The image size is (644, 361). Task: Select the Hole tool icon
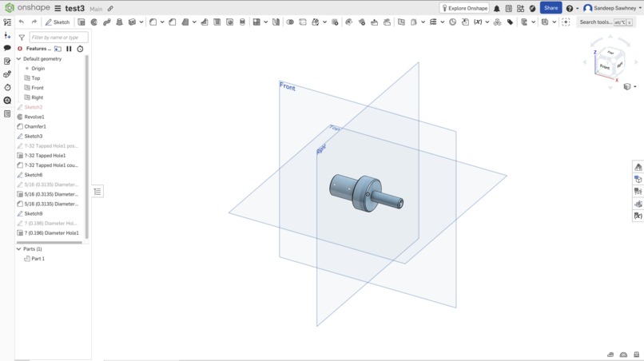pyautogui.click(x=229, y=22)
